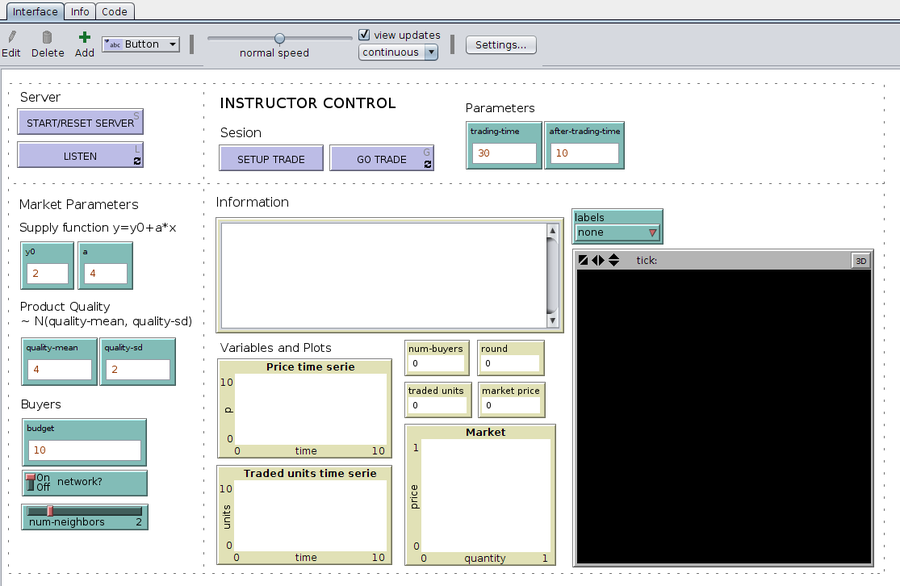This screenshot has width=900, height=586.
Task: Select the Edit pencil tool
Action: click(x=11, y=38)
